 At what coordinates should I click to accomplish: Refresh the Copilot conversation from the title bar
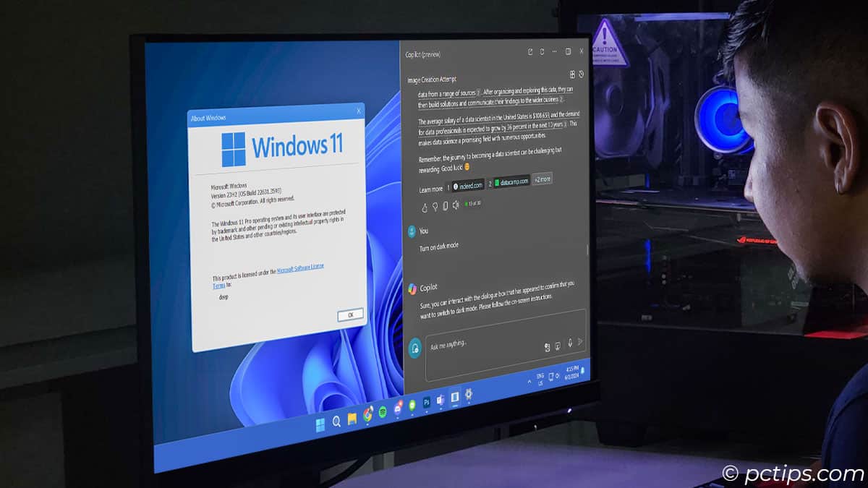(542, 51)
